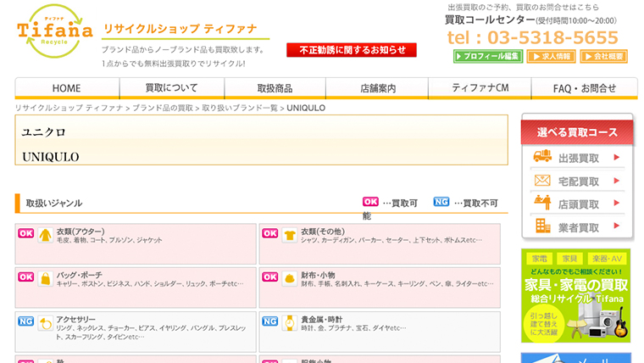Open ティファナCM navigation item

point(480,88)
